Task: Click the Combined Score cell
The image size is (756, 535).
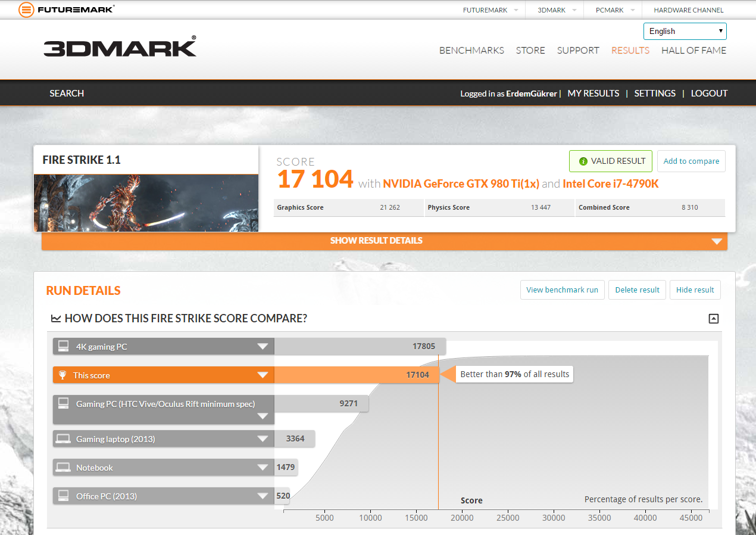Action: point(650,207)
